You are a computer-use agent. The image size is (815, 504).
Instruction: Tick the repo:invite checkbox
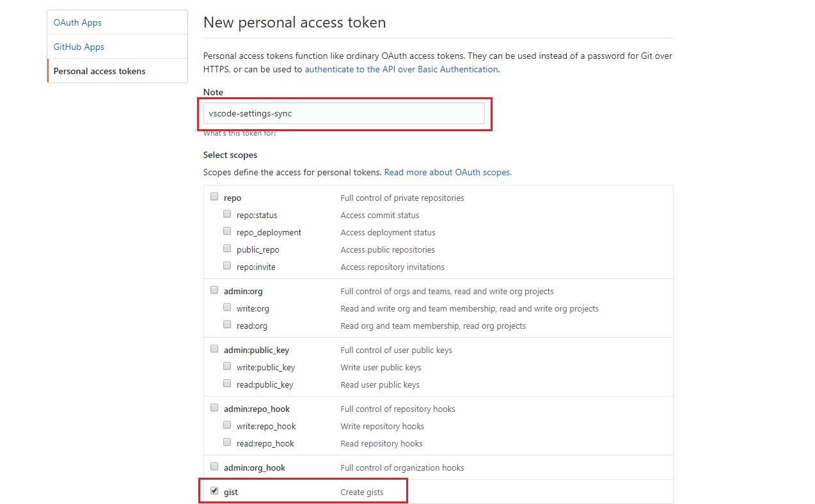coord(227,266)
